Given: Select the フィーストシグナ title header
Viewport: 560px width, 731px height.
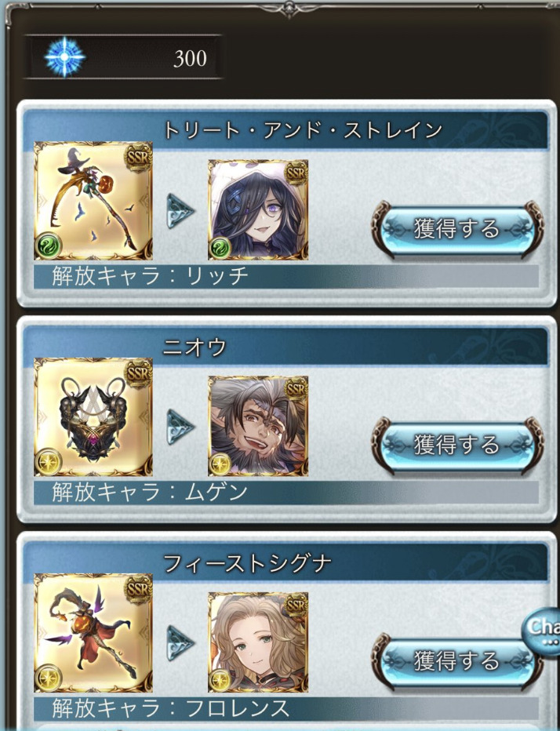Looking at the screenshot, I should pos(285,562).
